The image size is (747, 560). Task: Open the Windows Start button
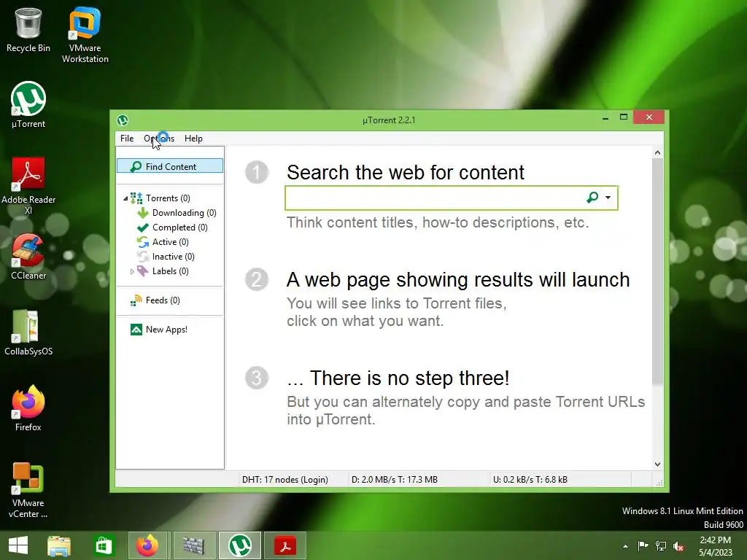(18, 545)
